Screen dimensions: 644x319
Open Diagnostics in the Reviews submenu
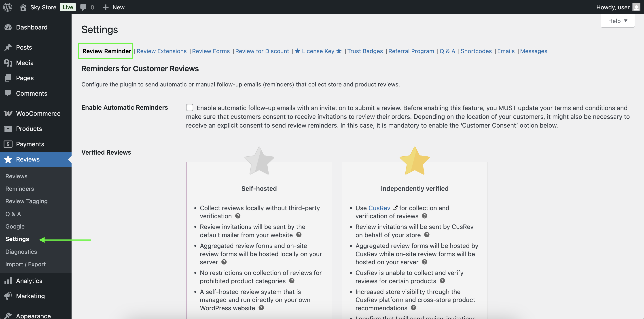click(x=21, y=252)
